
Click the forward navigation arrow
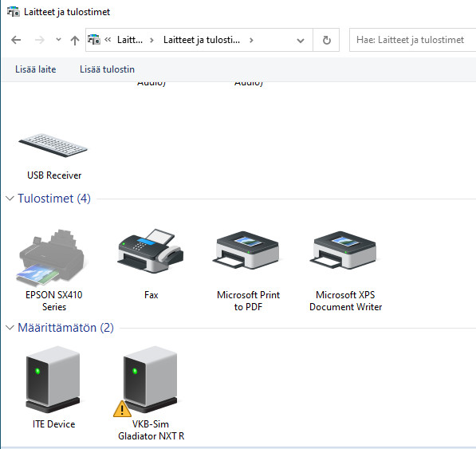pos(39,40)
